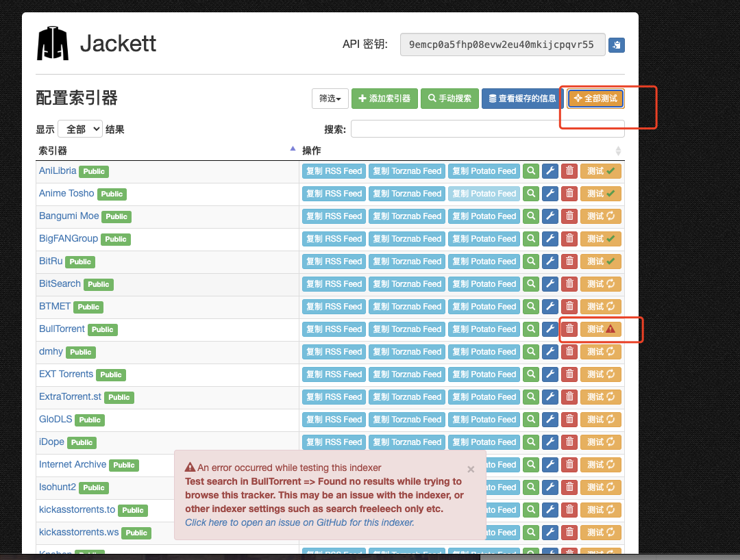Viewport: 740px width, 560px height.
Task: Configure BitRu with wrench icon
Action: [550, 261]
